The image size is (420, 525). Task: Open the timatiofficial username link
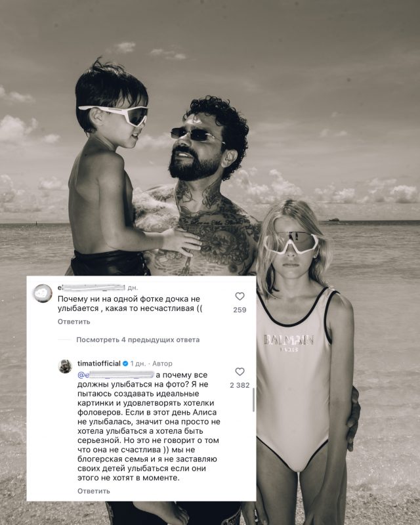tap(99, 364)
